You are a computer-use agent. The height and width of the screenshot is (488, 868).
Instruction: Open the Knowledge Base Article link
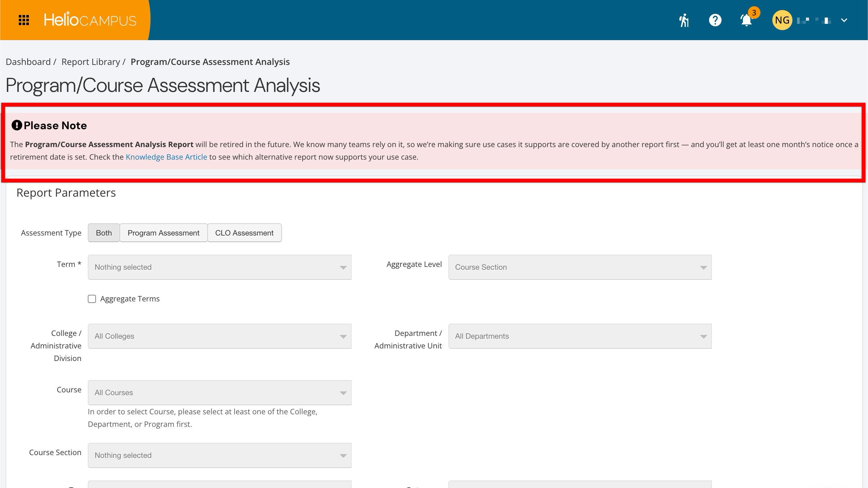click(x=167, y=157)
